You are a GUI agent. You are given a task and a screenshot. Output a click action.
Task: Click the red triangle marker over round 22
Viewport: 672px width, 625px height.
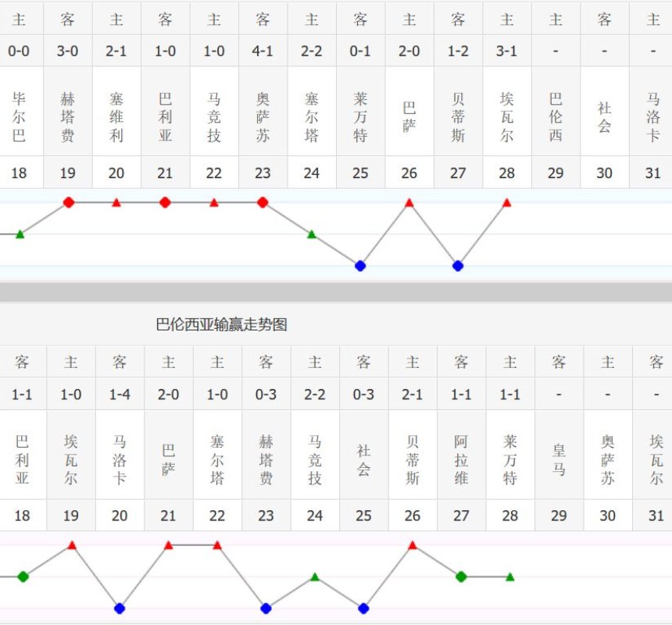[x=214, y=202]
